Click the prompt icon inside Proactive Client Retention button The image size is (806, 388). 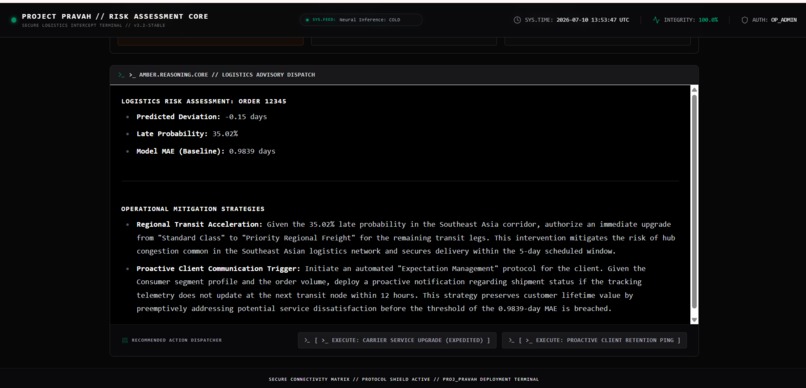(x=511, y=340)
